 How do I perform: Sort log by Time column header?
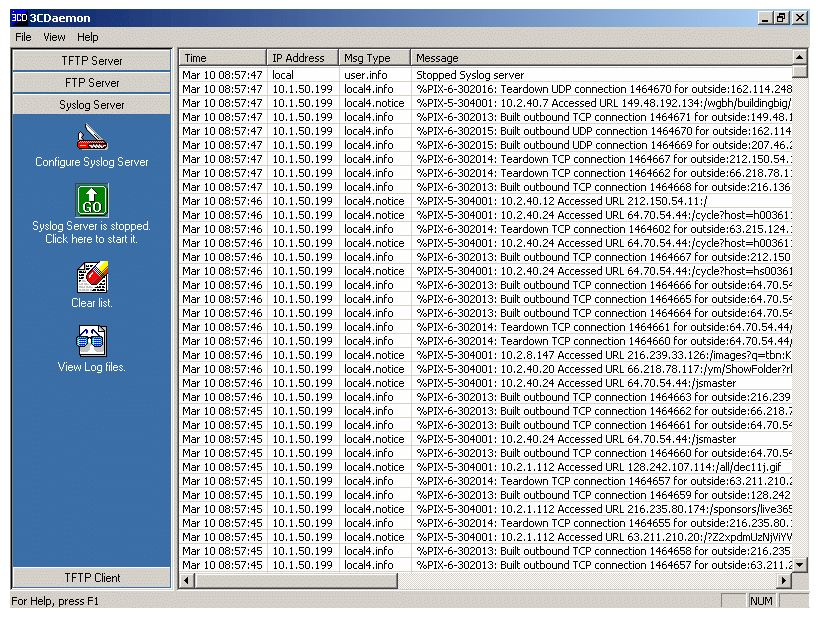(222, 58)
